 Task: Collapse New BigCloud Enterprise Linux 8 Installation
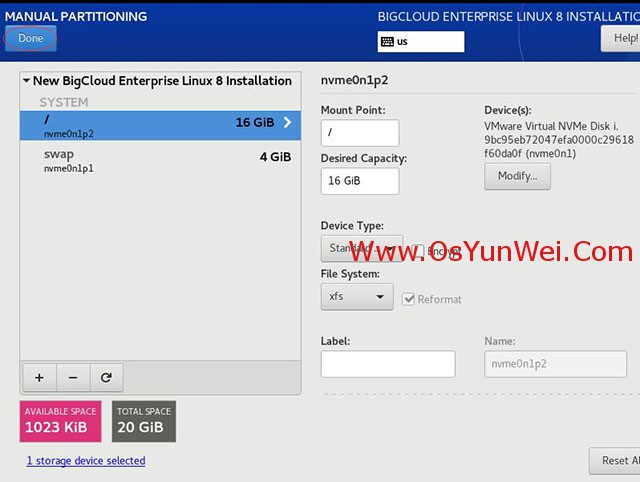pyautogui.click(x=27, y=81)
